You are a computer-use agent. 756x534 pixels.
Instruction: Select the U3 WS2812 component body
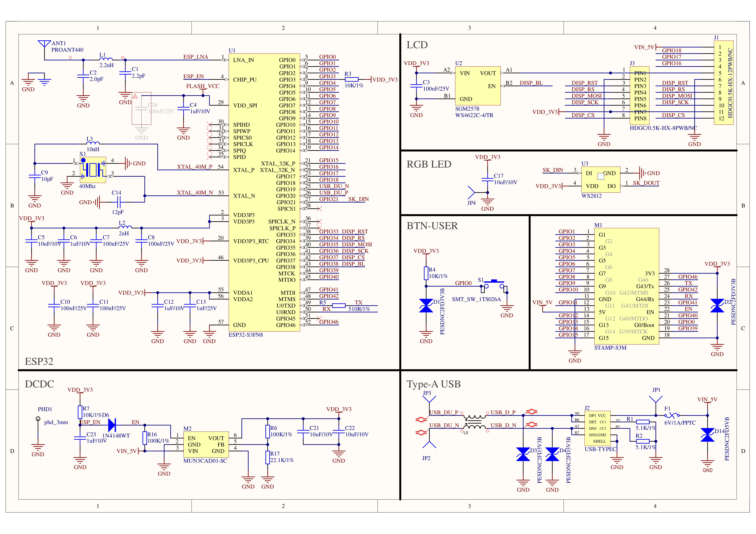click(601, 179)
